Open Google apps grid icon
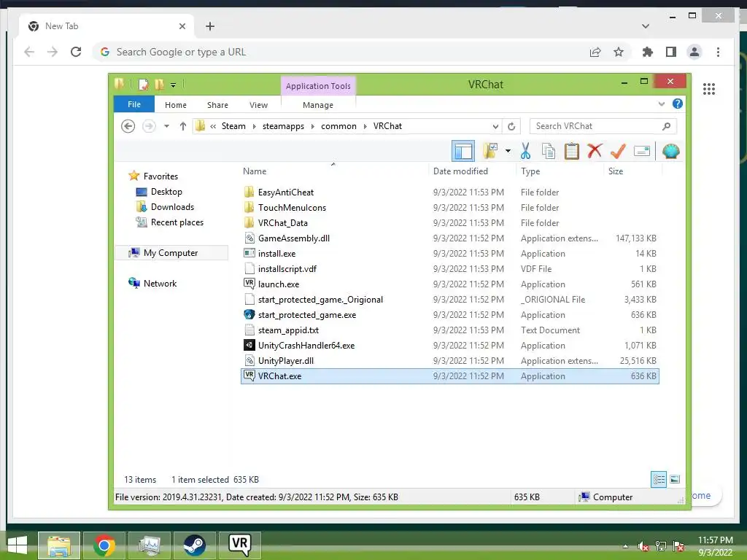Image resolution: width=747 pixels, height=560 pixels. click(x=709, y=89)
